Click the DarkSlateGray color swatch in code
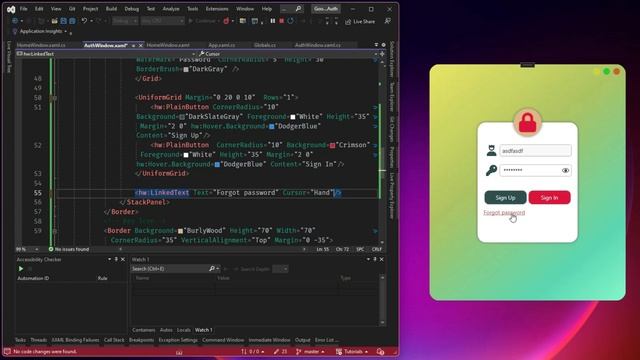This screenshot has width=640, height=360. coord(182,117)
